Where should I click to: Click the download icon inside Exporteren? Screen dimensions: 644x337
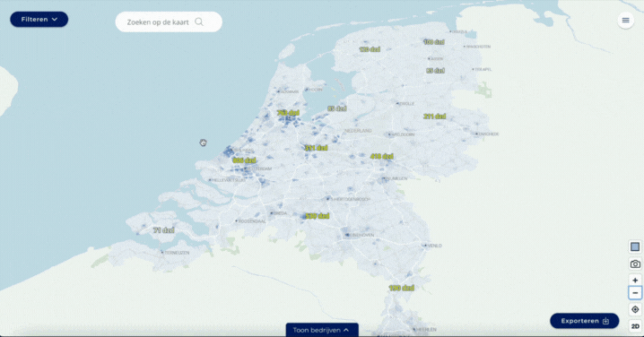coord(605,321)
